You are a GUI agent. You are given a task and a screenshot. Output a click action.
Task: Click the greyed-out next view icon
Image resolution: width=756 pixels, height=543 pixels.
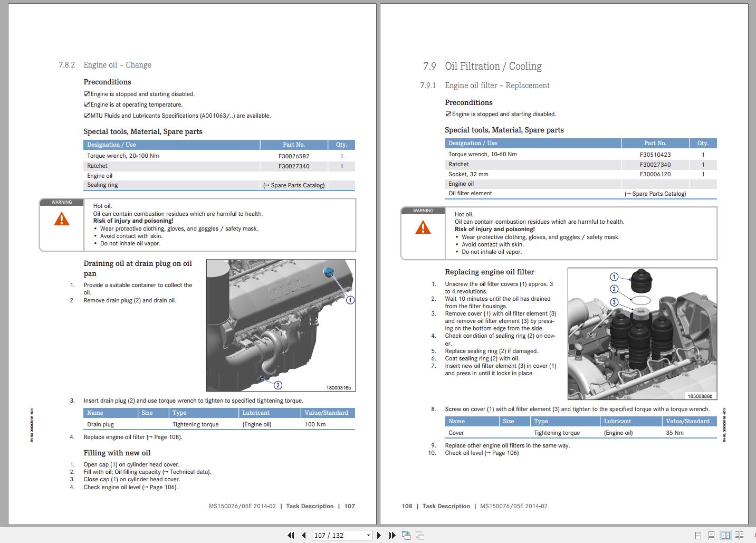click(420, 535)
